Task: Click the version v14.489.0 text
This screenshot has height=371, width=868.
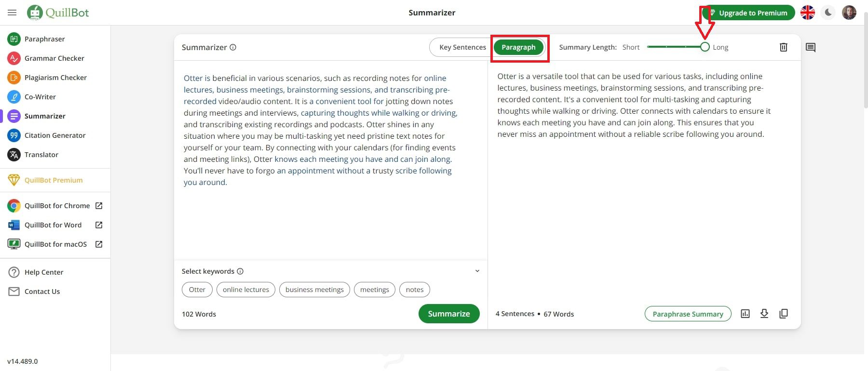Action: (22, 361)
